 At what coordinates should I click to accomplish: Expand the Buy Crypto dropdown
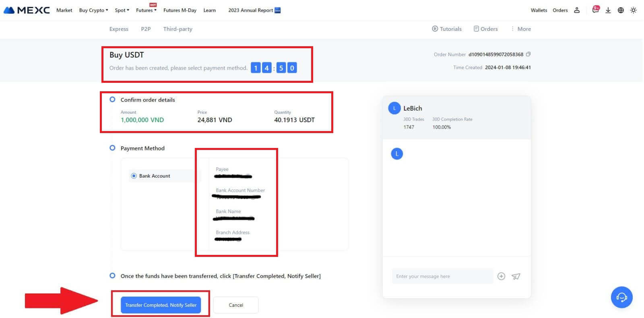click(93, 10)
